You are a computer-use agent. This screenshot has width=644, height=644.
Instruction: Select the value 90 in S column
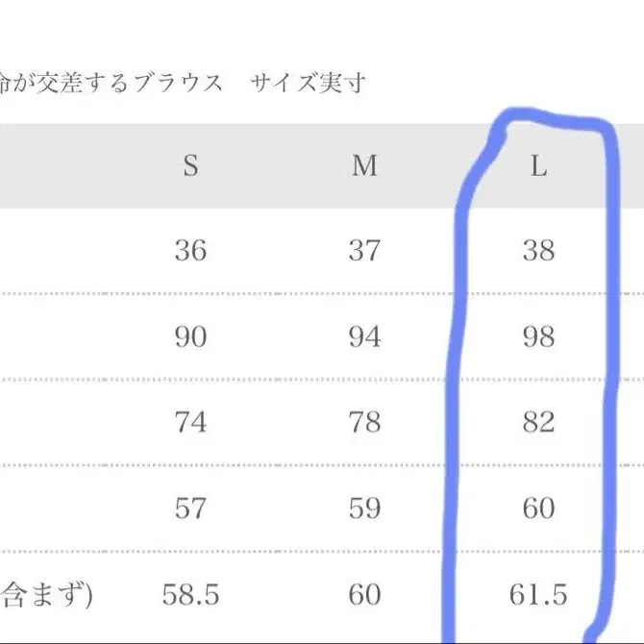[190, 336]
